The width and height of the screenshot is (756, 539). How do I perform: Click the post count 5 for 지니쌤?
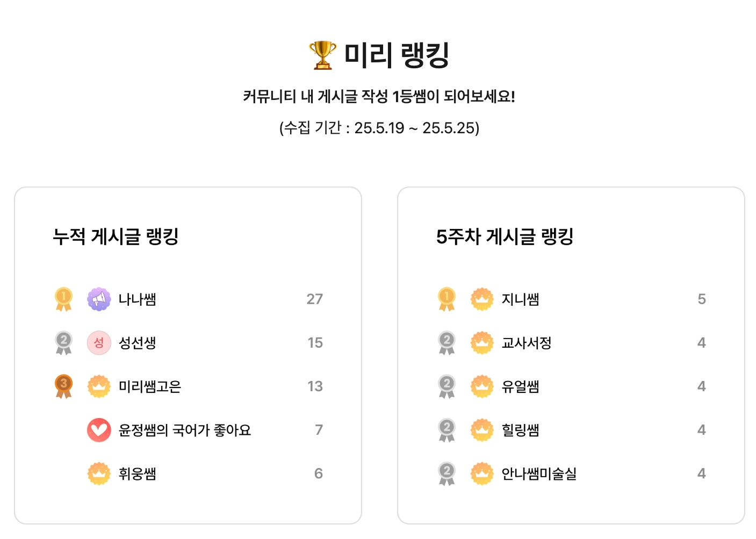point(702,299)
